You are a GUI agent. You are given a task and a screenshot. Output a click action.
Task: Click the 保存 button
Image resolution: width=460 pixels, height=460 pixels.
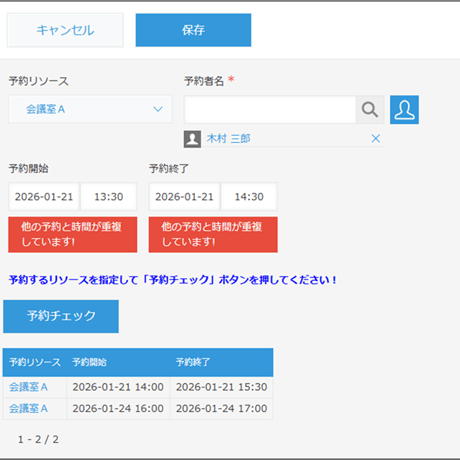193,30
